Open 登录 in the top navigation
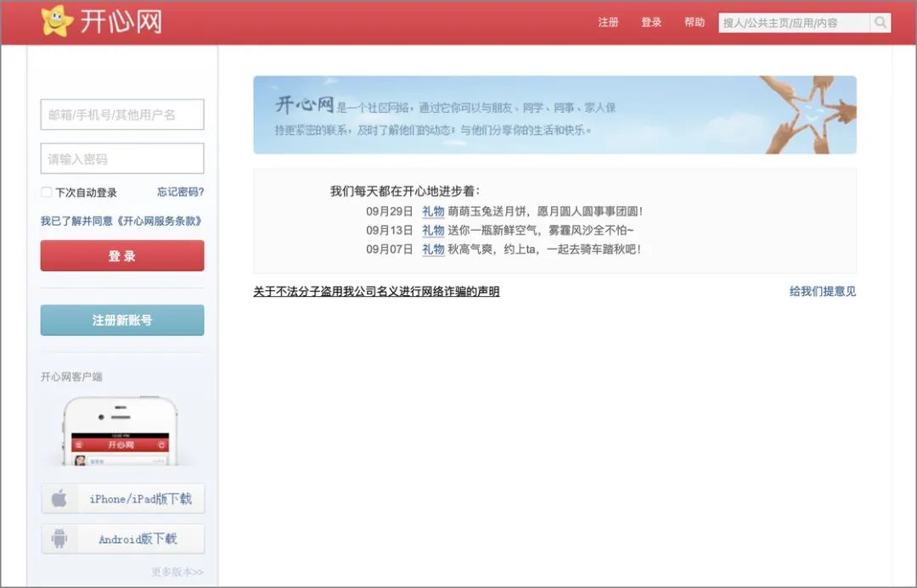Screen dimensions: 917x588 (651, 22)
